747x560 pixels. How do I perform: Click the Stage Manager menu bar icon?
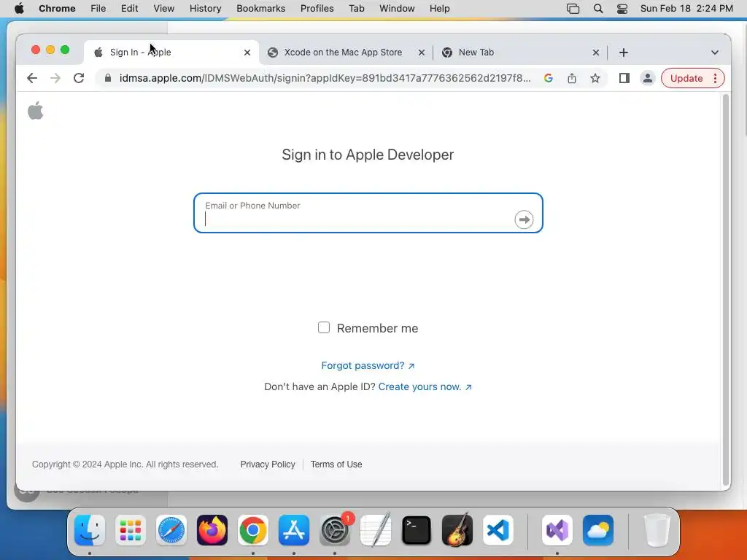tap(573, 9)
